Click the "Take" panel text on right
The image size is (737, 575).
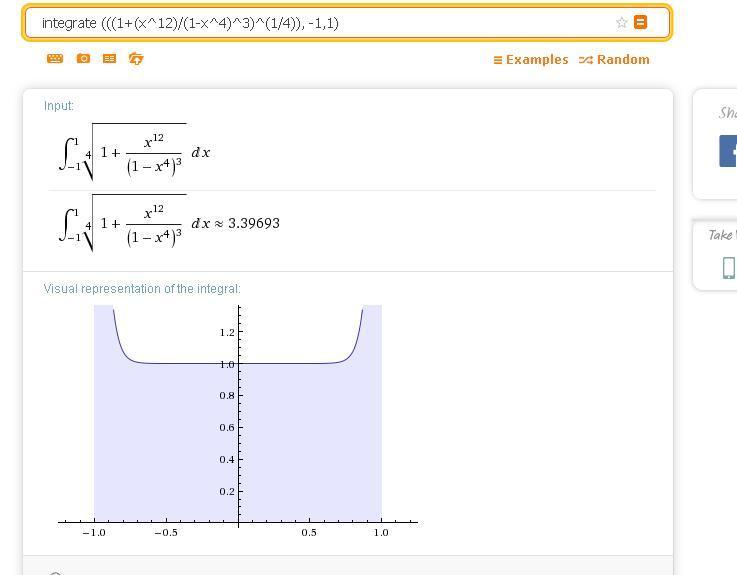click(721, 235)
